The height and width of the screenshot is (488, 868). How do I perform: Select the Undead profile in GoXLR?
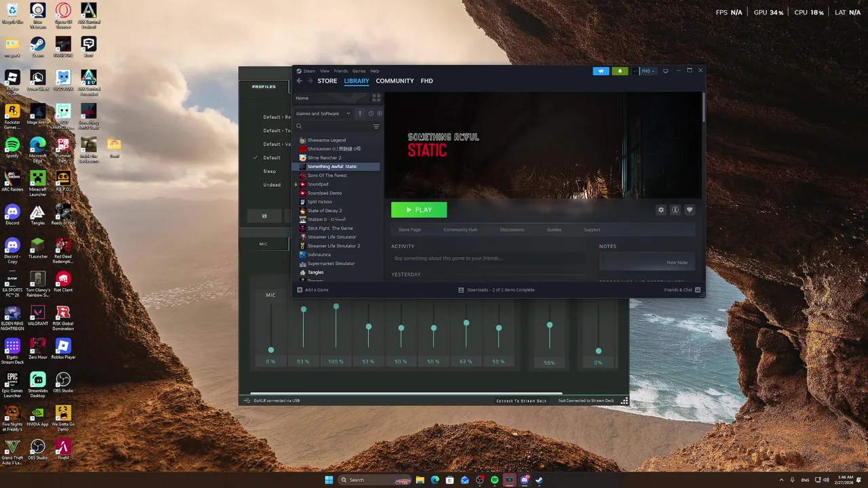272,184
